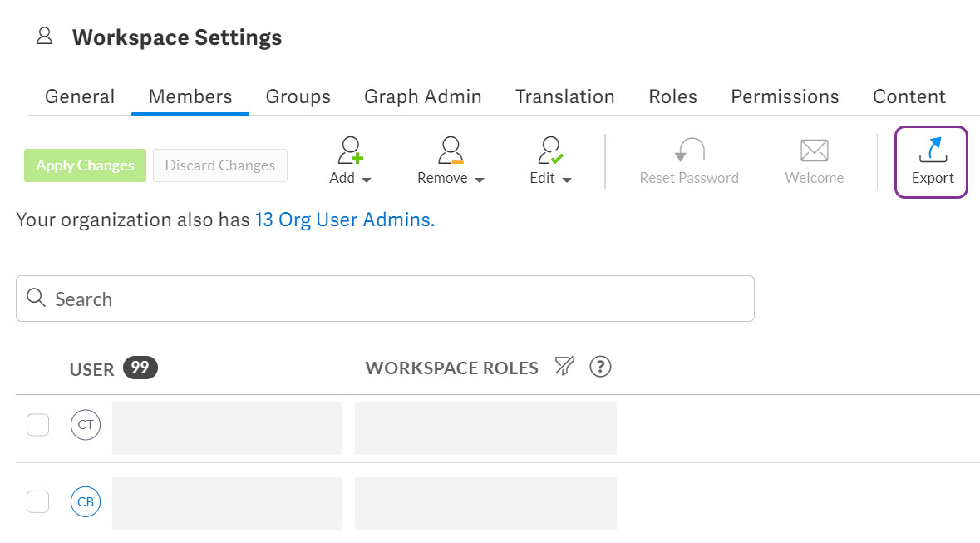Open the 13 Org User Admins link
Image resolution: width=980 pixels, height=543 pixels.
coord(344,220)
